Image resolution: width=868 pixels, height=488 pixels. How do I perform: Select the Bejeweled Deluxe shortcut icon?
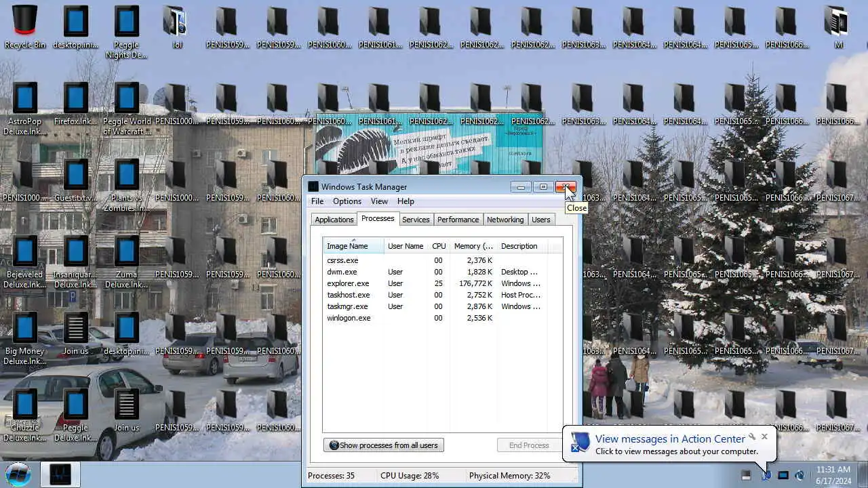click(25, 262)
